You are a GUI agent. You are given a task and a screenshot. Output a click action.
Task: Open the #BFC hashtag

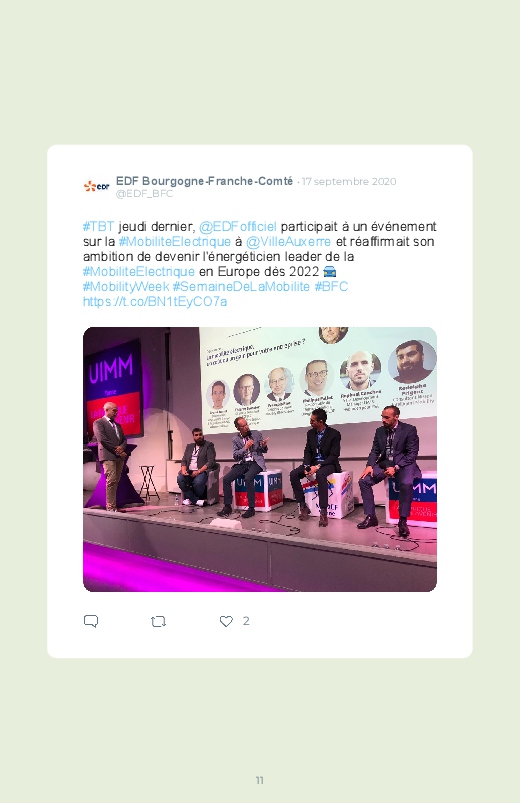coord(331,286)
